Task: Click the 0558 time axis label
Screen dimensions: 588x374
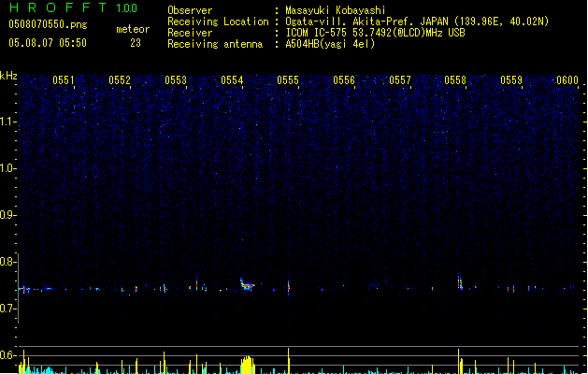Action: (455, 80)
